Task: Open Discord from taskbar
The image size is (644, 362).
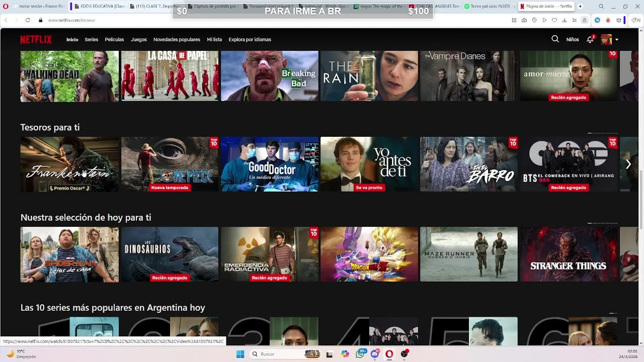Action: pyautogui.click(x=375, y=354)
